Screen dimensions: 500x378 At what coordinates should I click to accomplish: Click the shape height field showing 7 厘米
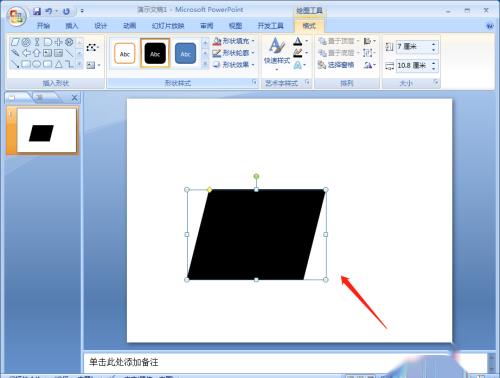click(x=413, y=47)
